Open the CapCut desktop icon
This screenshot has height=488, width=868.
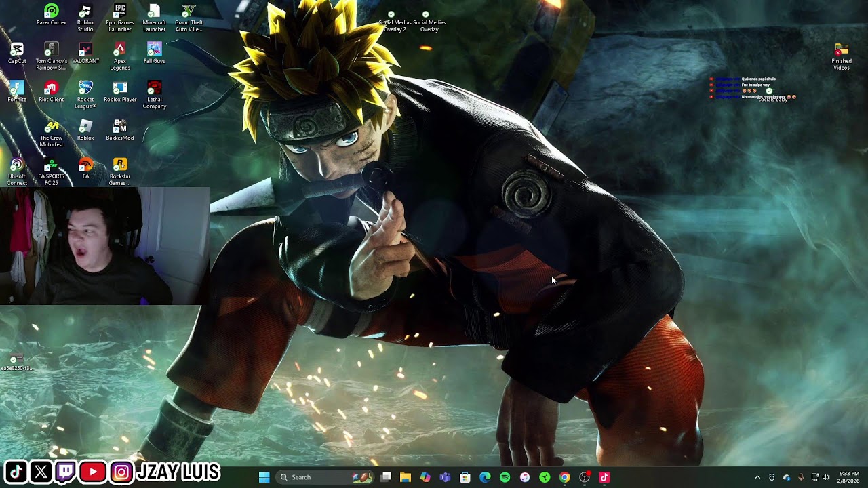point(17,54)
